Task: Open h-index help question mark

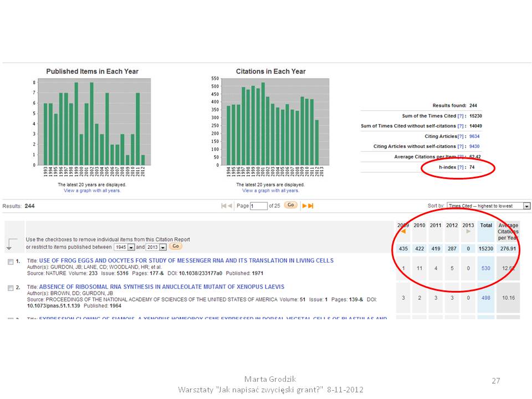Action: 461,167
